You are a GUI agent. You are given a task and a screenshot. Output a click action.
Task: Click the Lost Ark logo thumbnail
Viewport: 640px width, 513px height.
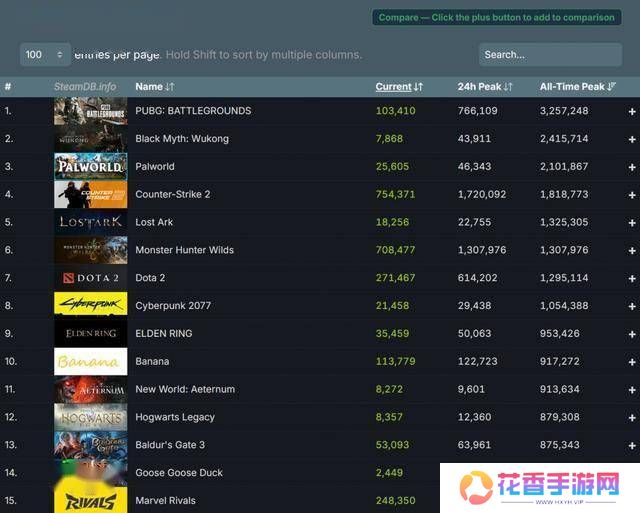[x=90, y=222]
